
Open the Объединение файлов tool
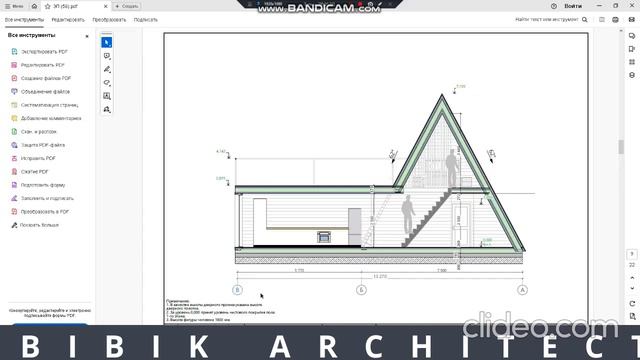click(45, 91)
